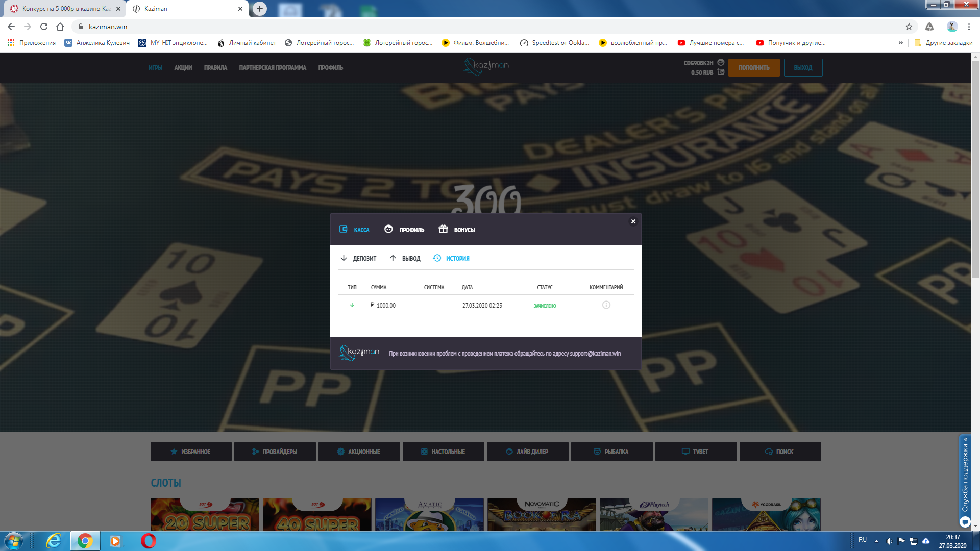The width and height of the screenshot is (980, 551).
Task: Click the Opera icon in taskbar
Action: click(148, 541)
